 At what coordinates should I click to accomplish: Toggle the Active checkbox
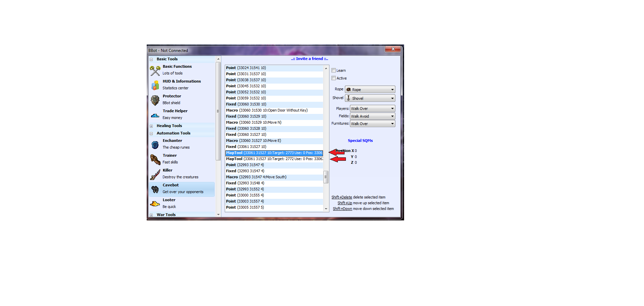(x=334, y=78)
